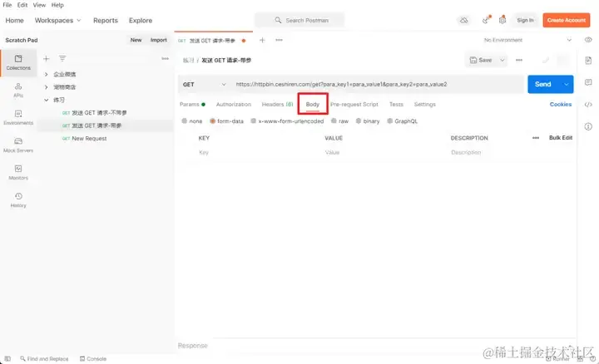Open the Collections sidebar panel
This screenshot has height=364, width=599.
tap(18, 62)
